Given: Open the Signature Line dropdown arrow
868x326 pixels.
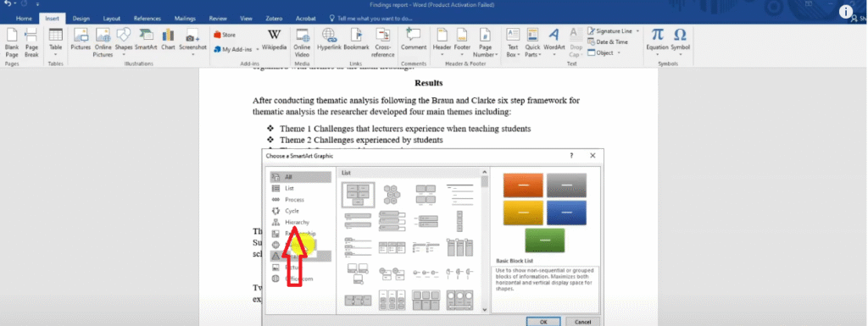Looking at the screenshot, I should pyautogui.click(x=637, y=31).
